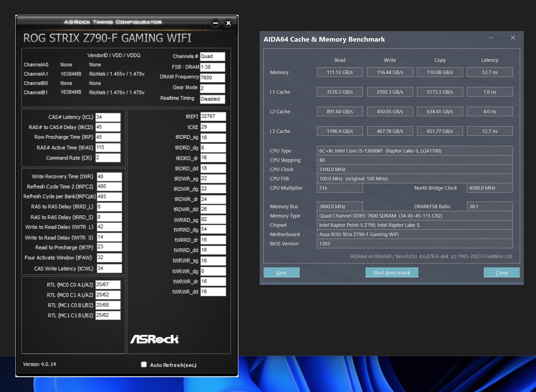The height and width of the screenshot is (392, 536).
Task: Minimize the ASRock Timing Configurator window
Action: pyautogui.click(x=215, y=23)
